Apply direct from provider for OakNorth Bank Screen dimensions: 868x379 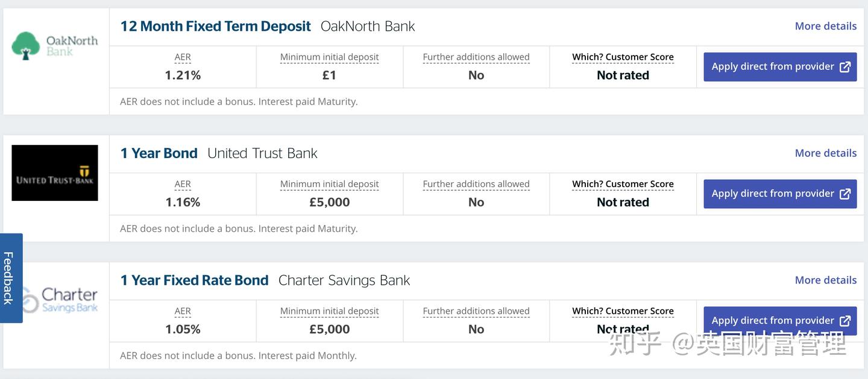click(x=772, y=67)
